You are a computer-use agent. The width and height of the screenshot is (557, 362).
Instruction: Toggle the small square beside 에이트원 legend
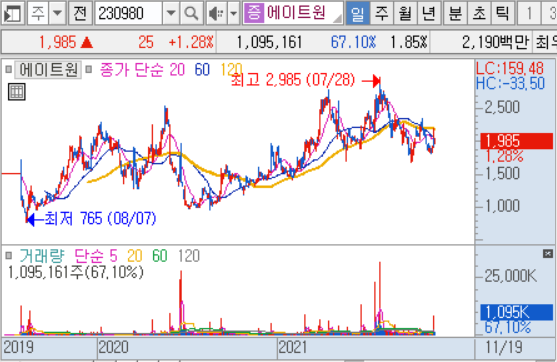(9, 69)
